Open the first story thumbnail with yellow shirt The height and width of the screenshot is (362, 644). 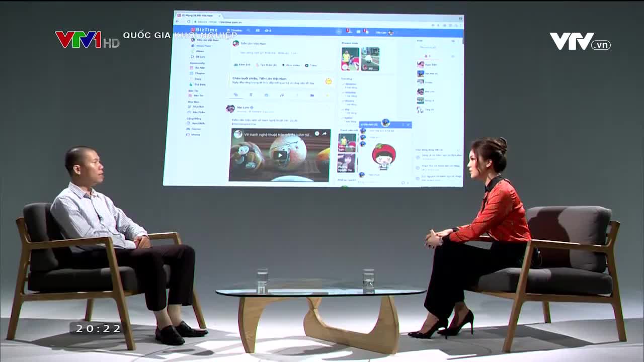(350, 59)
